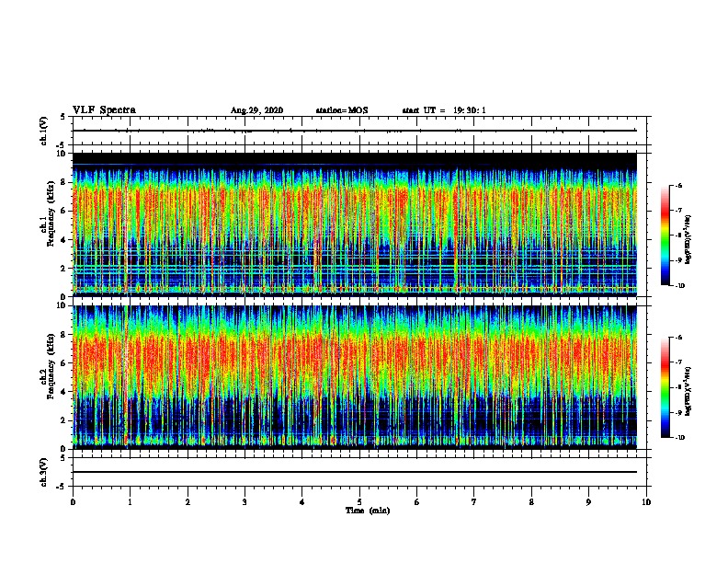Click the "2" kHz tick on ch.2 axis
Image resolution: width=728 pixels, height=563 pixels.
pyautogui.click(x=65, y=420)
